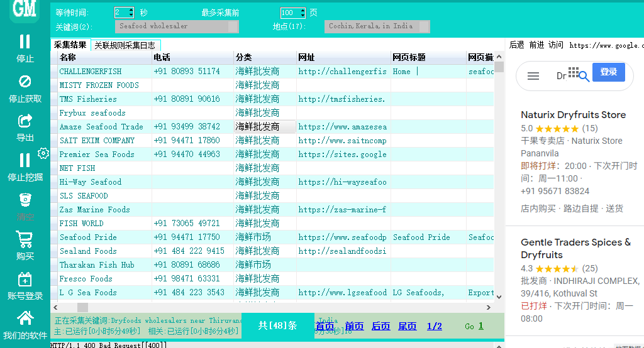Screen dimensions: 644x348
Task: Click the 最多采集前 pages input field
Action: click(291, 13)
